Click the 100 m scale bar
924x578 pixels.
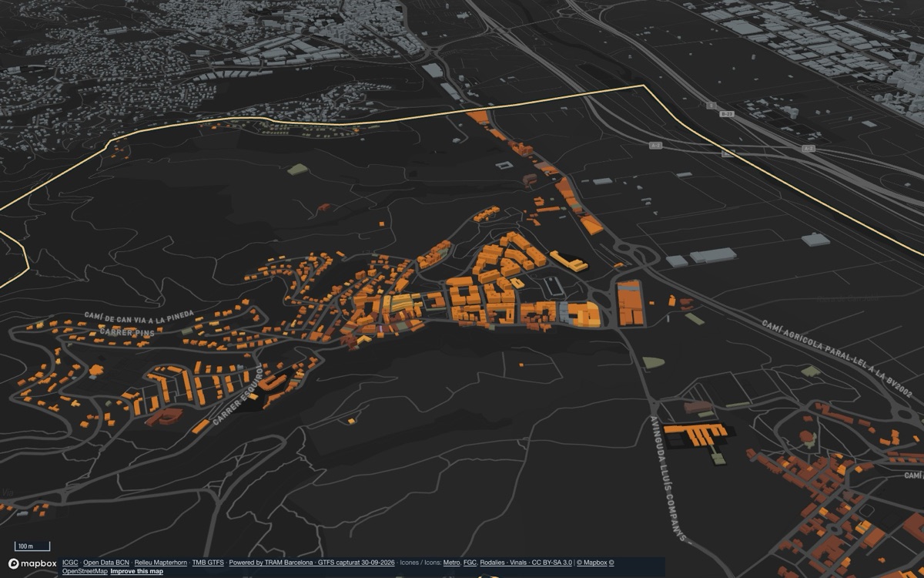pos(32,546)
